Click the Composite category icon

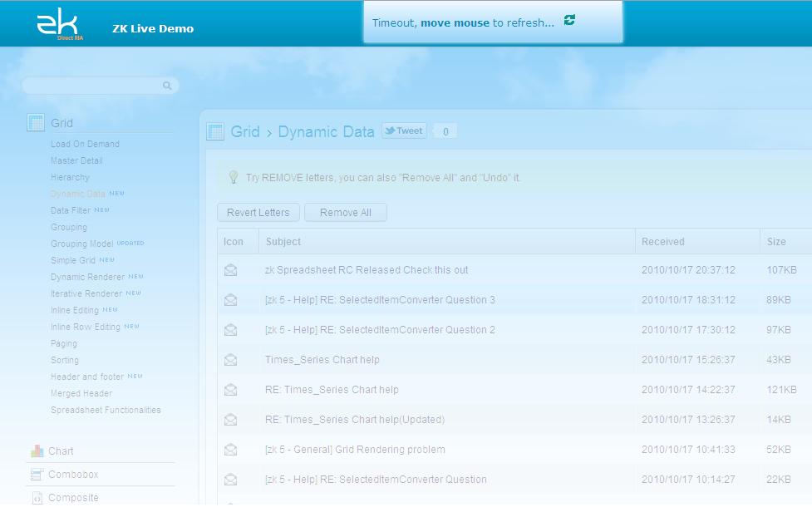[37, 498]
